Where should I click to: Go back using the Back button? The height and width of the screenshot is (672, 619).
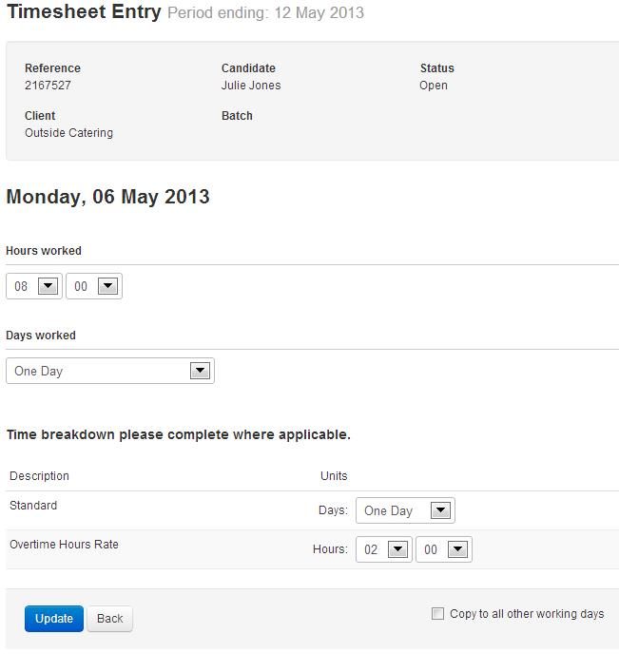point(109,619)
